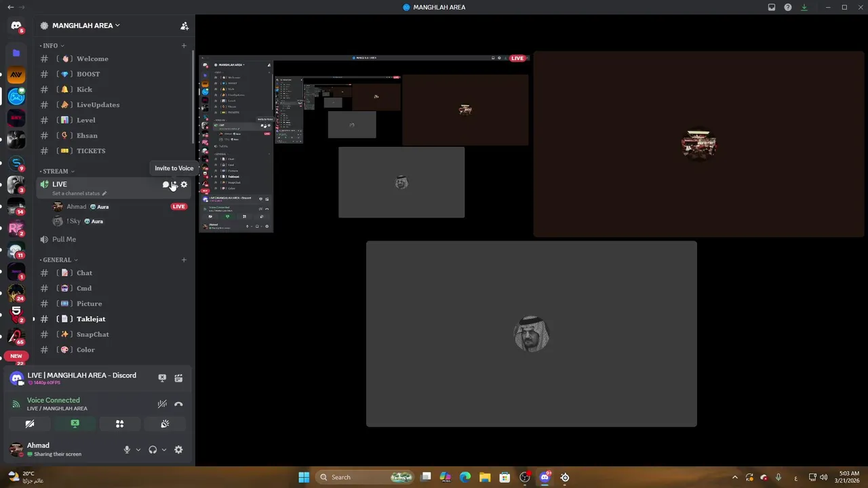This screenshot has height=488, width=868.
Task: Open chat for LIVE voice channel
Action: [x=165, y=184]
